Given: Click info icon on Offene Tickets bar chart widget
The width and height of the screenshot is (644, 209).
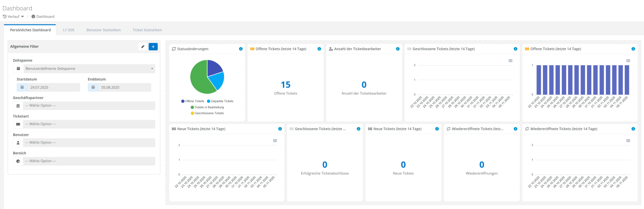Looking at the screenshot, I should (x=633, y=49).
